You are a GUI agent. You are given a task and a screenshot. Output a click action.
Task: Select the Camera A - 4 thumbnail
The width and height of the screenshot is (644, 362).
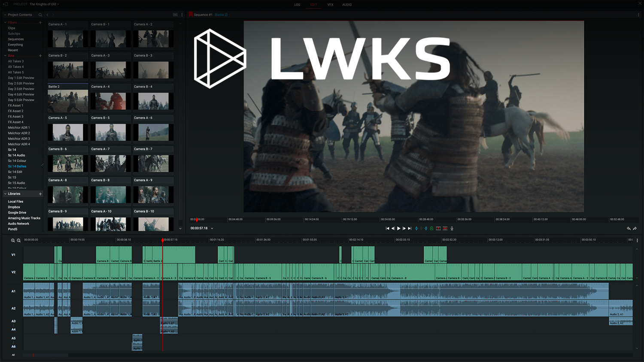[111, 101]
